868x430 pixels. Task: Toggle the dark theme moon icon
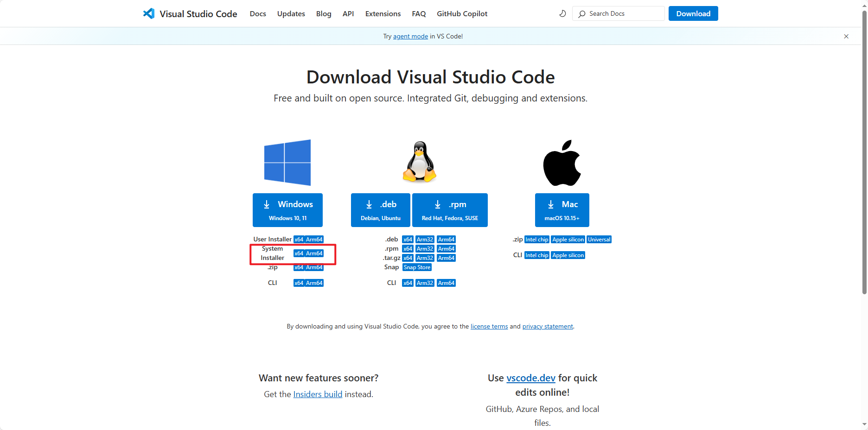(562, 13)
